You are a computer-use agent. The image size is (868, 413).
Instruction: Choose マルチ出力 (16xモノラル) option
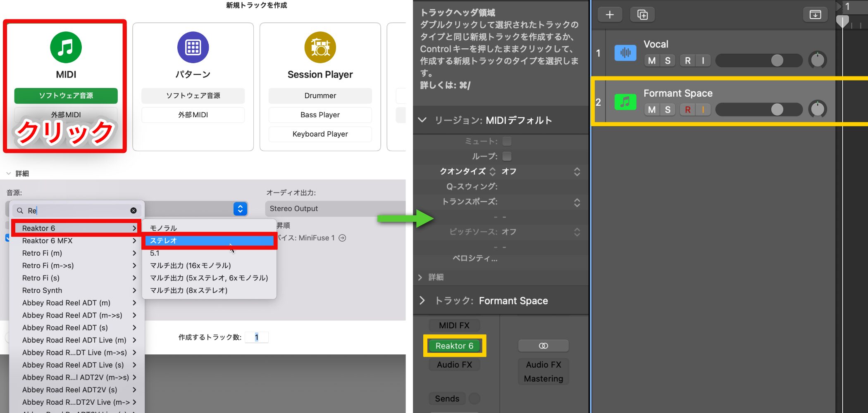(208, 266)
